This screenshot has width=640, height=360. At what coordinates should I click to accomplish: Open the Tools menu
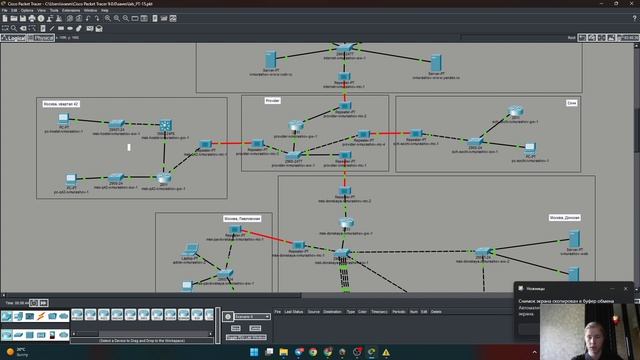coord(54,10)
